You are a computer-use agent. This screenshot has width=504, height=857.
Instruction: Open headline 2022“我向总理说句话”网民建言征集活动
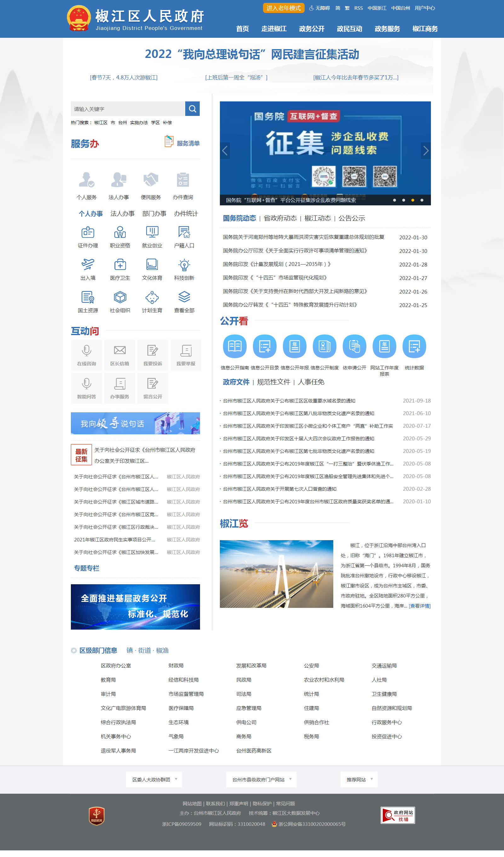click(x=252, y=54)
